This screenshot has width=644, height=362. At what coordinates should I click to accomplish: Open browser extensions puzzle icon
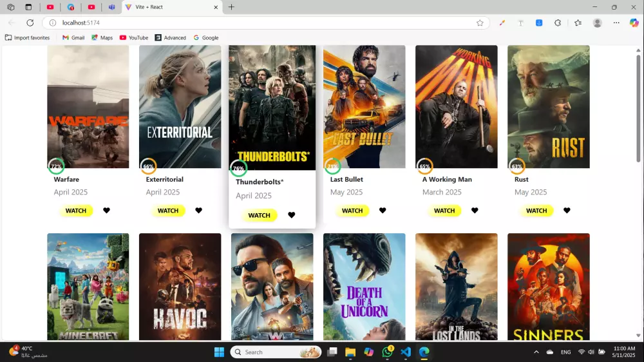click(558, 23)
